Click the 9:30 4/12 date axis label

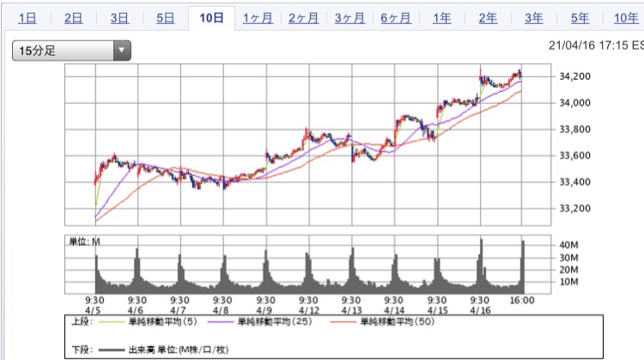[308, 305]
